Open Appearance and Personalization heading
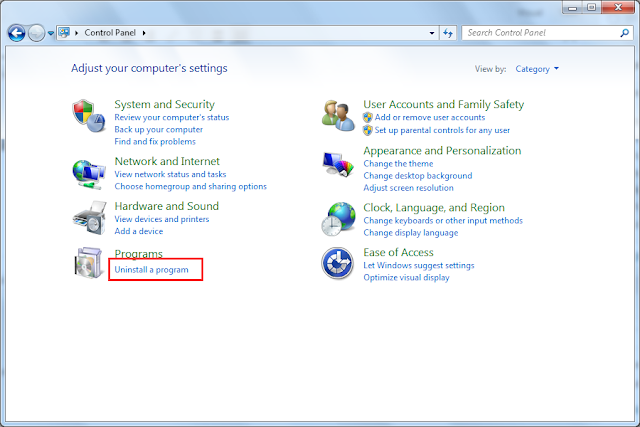Viewport: 640px width, 427px height. point(442,151)
